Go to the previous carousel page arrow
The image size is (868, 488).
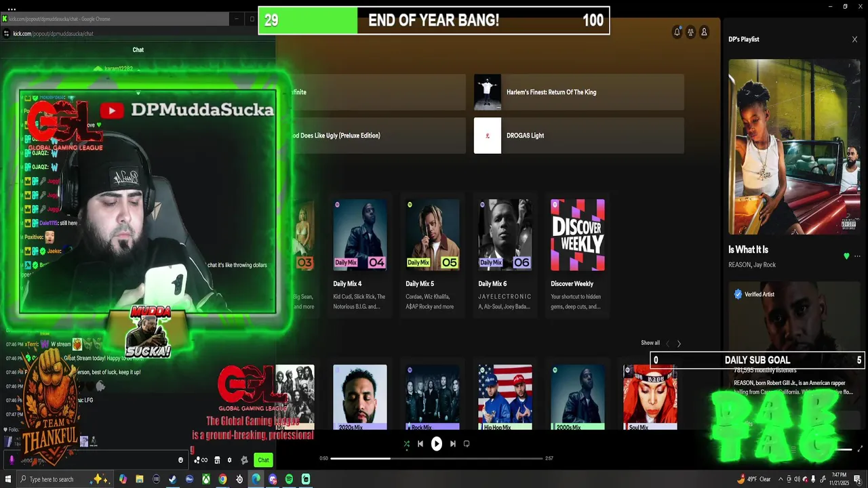pos(667,344)
